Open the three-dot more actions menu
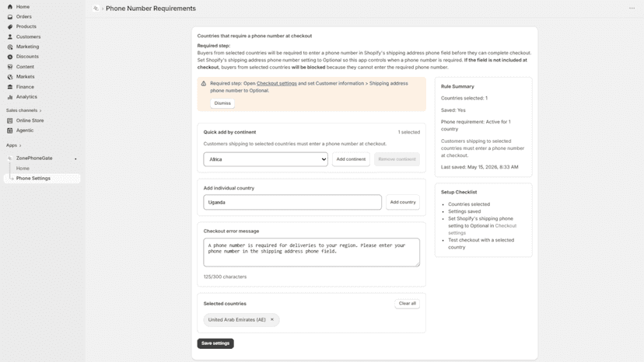Screen dimensions: 644x362 632,9
